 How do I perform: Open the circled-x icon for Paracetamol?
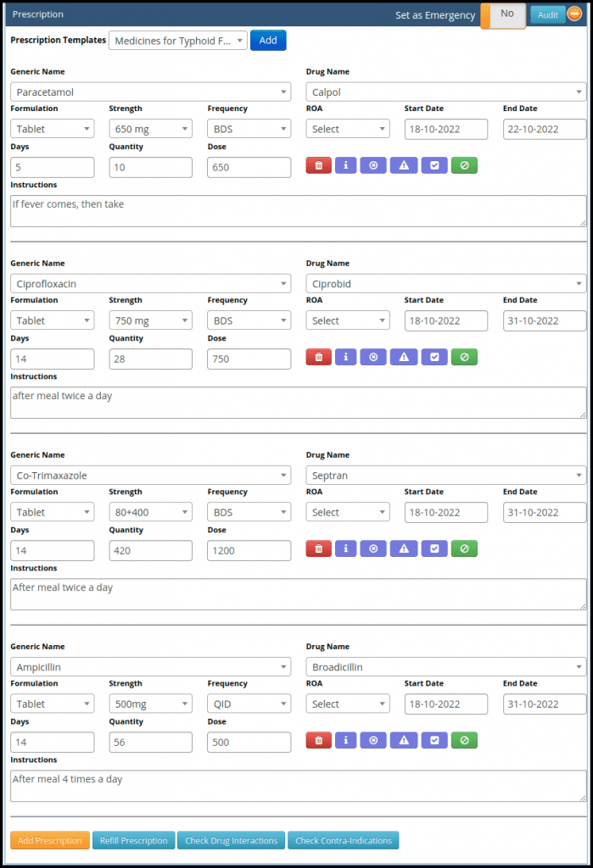372,165
